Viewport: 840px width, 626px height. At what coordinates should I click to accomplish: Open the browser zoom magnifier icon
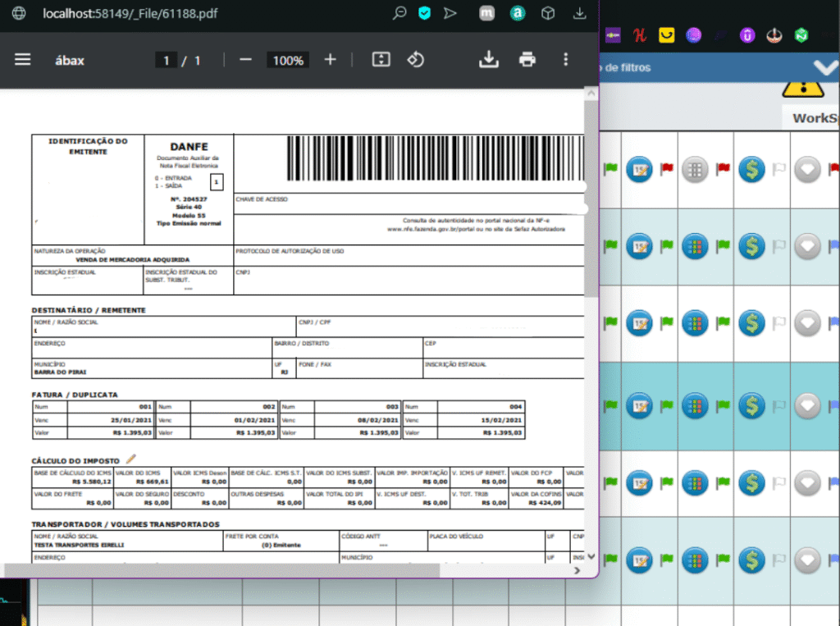(x=399, y=13)
